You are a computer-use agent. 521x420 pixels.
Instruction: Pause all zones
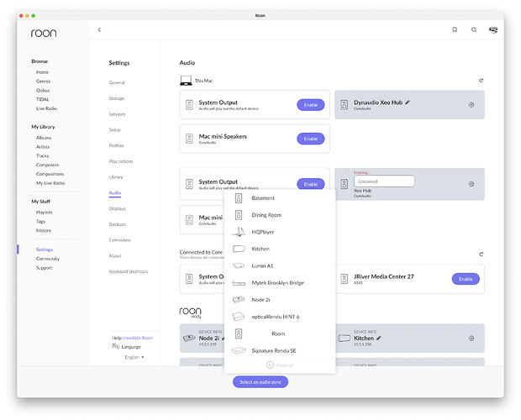pos(280,365)
